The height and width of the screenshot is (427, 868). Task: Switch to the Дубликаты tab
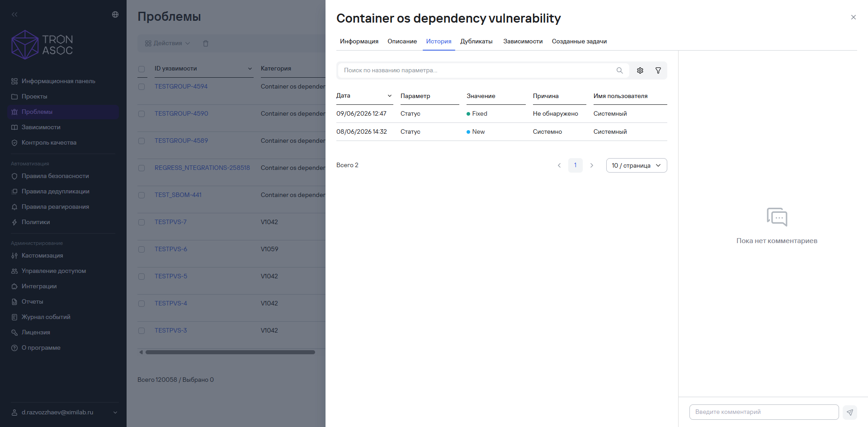[476, 41]
